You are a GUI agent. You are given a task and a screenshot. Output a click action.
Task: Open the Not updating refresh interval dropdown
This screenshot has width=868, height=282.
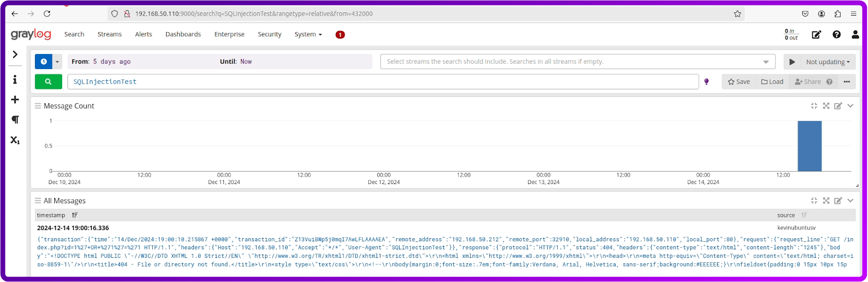coord(828,62)
